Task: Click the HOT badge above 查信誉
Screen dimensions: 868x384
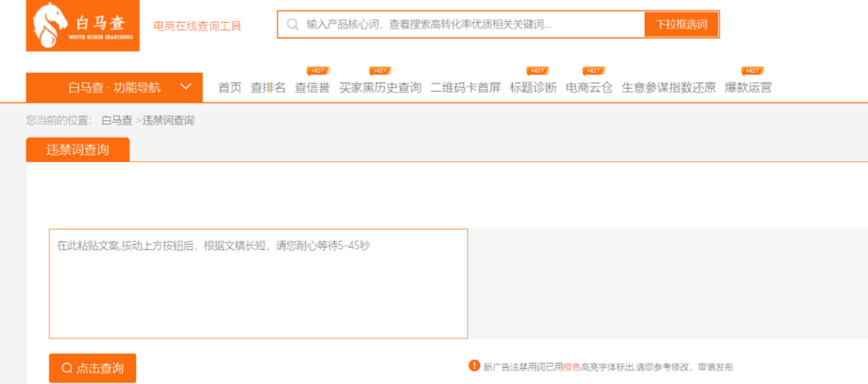Action: click(318, 71)
